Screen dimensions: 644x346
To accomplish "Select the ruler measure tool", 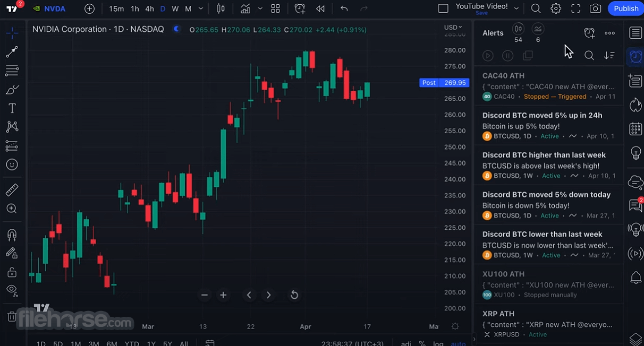I will [12, 189].
